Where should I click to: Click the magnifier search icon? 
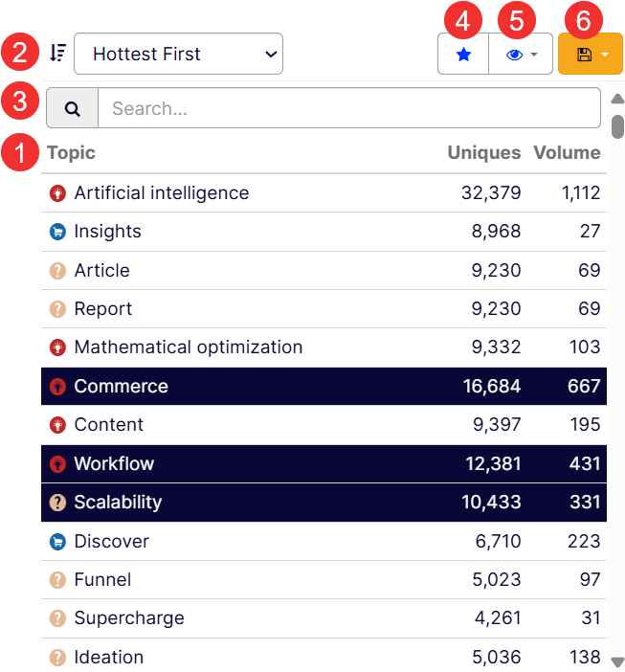[x=73, y=108]
